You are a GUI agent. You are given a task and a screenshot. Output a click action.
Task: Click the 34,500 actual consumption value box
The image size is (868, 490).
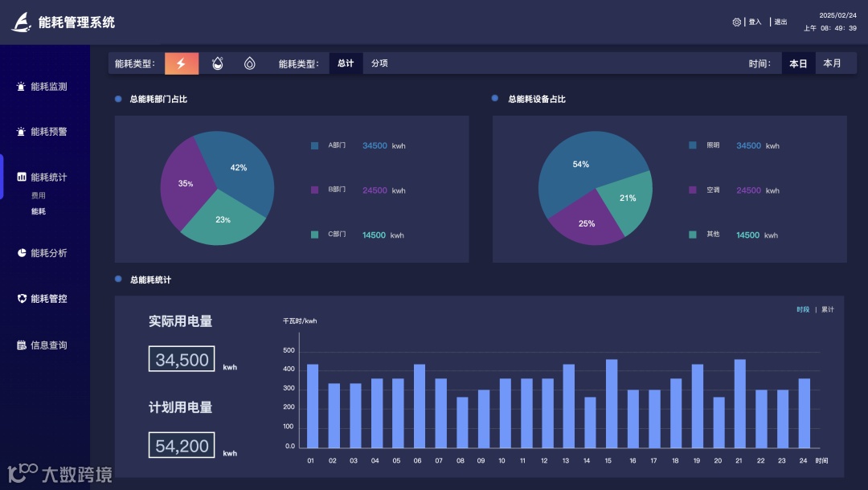tap(182, 359)
